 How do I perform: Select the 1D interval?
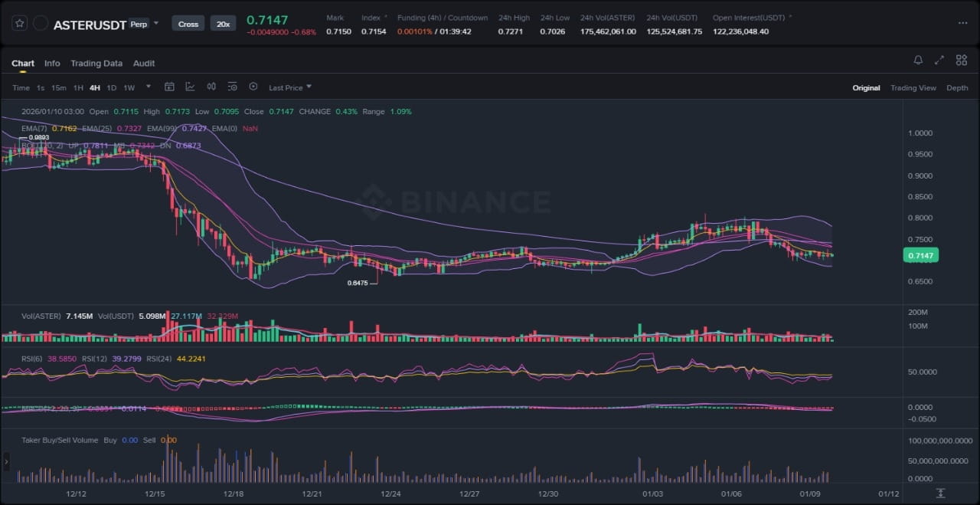point(112,87)
